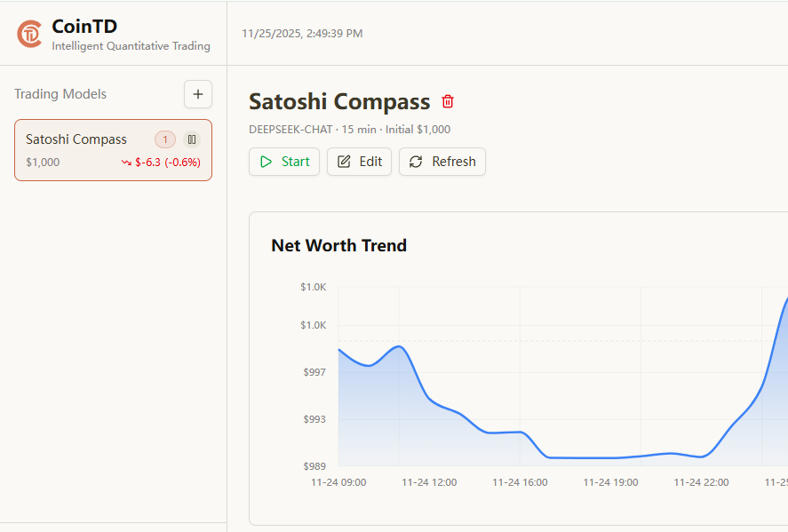This screenshot has width=788, height=532.
Task: Click the 'Net Worth Trend' chart title
Action: click(338, 246)
